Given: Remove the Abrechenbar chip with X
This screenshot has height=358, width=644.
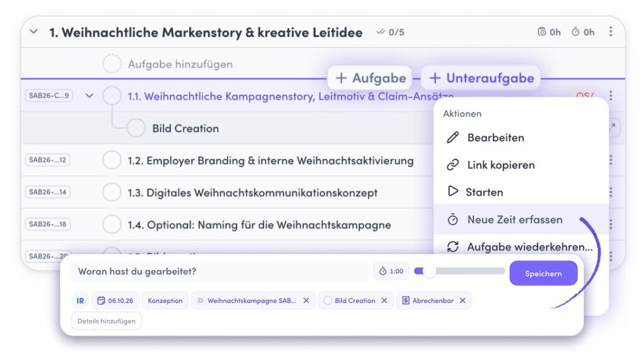Looking at the screenshot, I should coord(463,301).
